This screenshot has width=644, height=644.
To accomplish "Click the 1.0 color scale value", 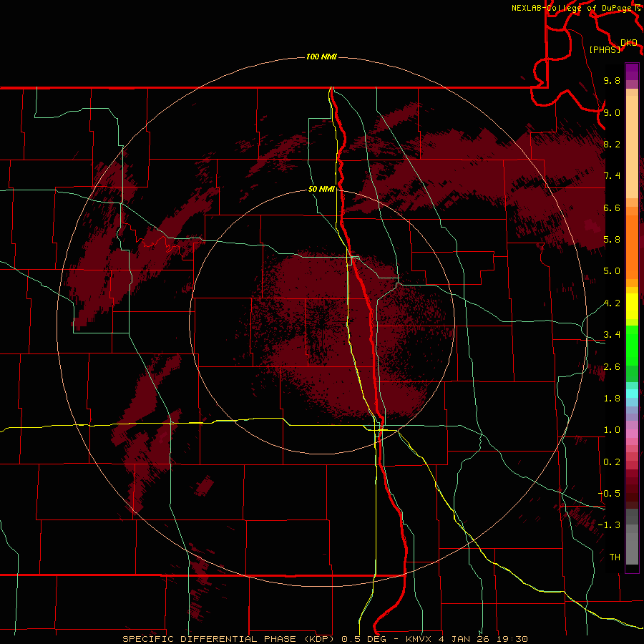I will point(612,430).
